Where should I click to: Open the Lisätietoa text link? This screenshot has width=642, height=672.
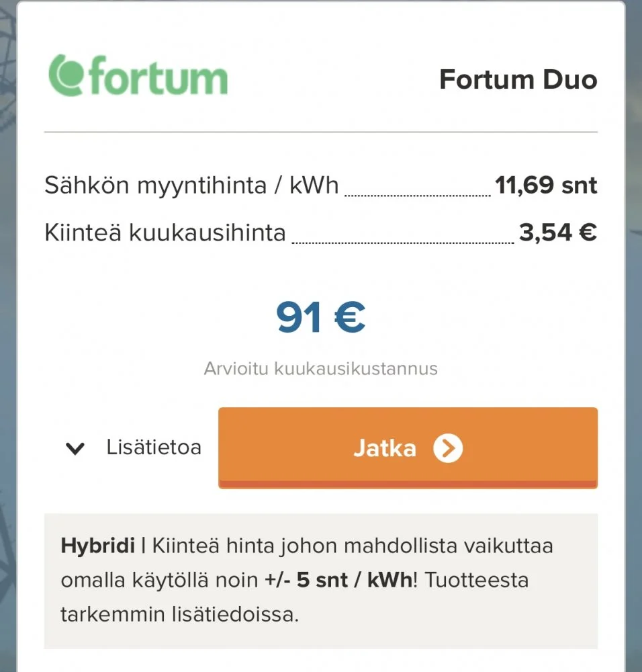pos(154,448)
